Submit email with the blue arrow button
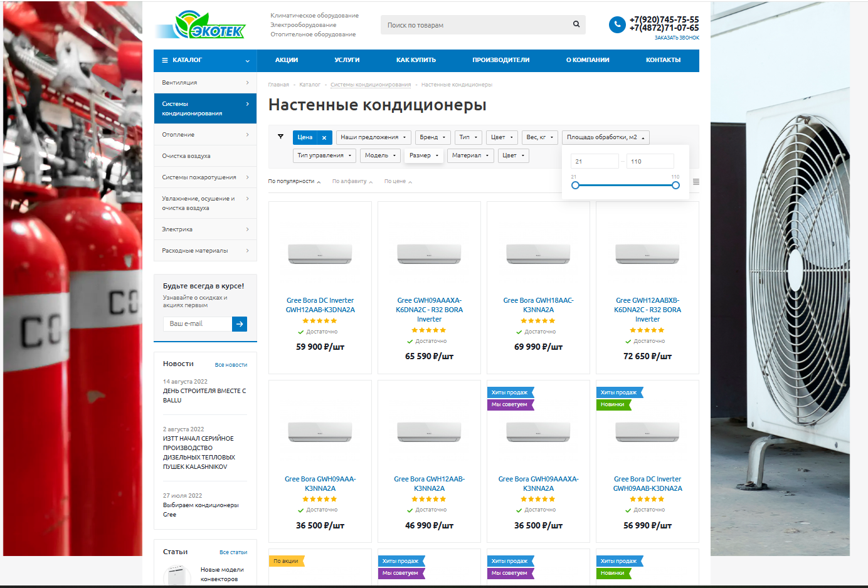Viewport: 868px width, 588px height. (x=240, y=324)
